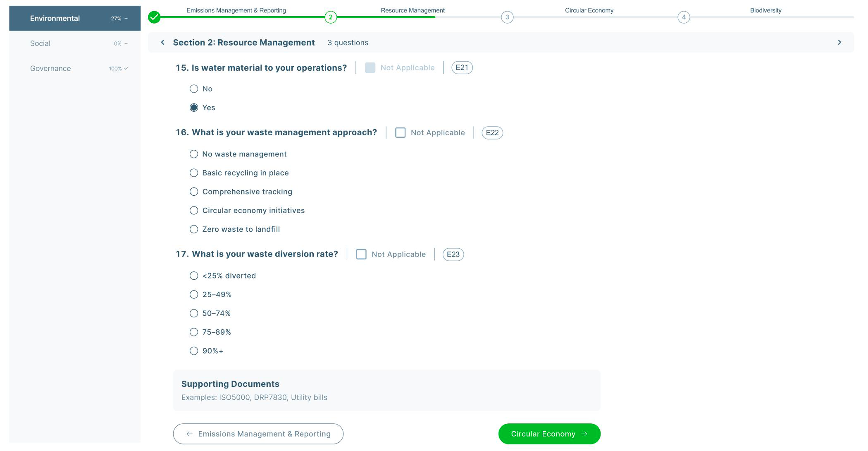Go to next section with right chevron
The height and width of the screenshot is (451, 868).
coord(839,42)
